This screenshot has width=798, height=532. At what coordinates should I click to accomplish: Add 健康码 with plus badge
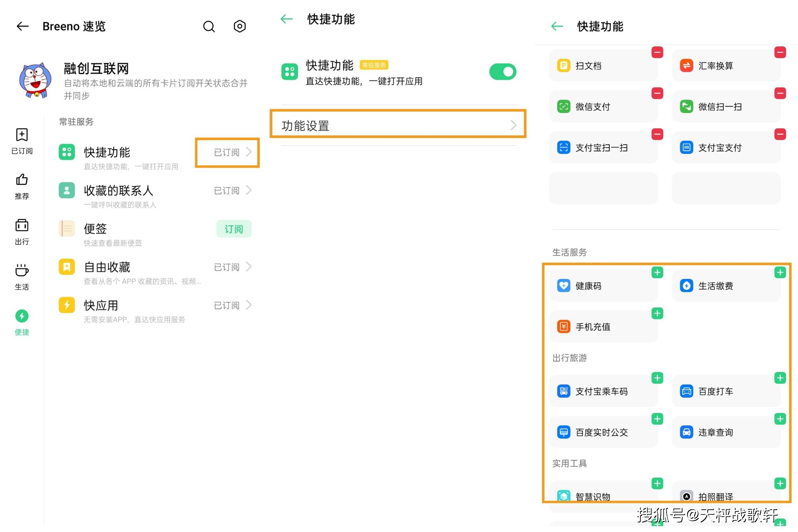657,273
